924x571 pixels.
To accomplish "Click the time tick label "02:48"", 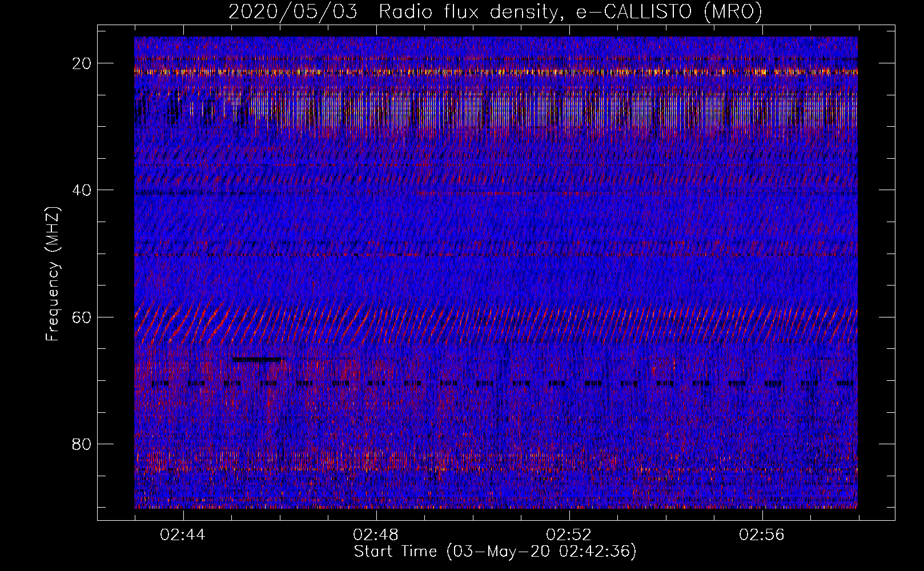I will (376, 535).
